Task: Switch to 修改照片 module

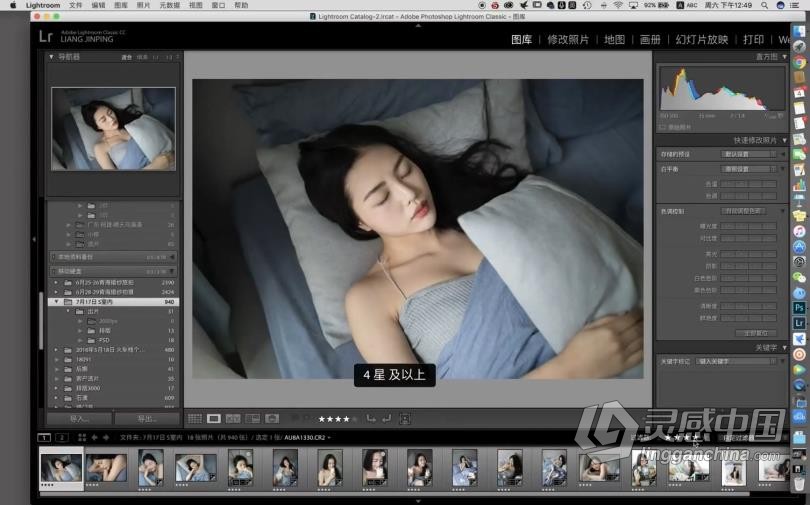Action: (568, 39)
